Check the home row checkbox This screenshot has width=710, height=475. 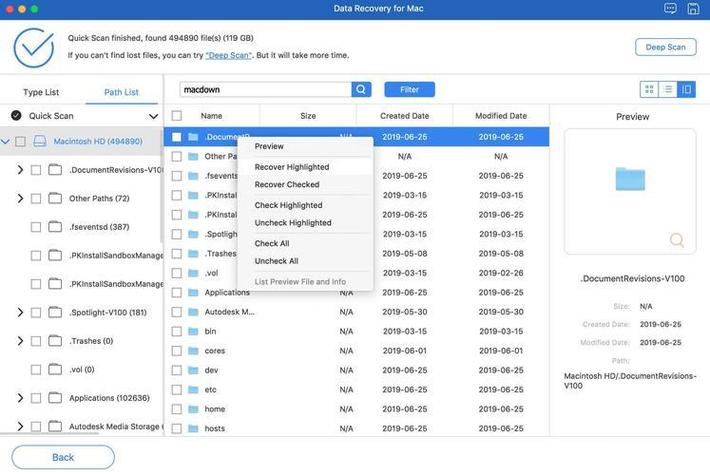tap(177, 409)
